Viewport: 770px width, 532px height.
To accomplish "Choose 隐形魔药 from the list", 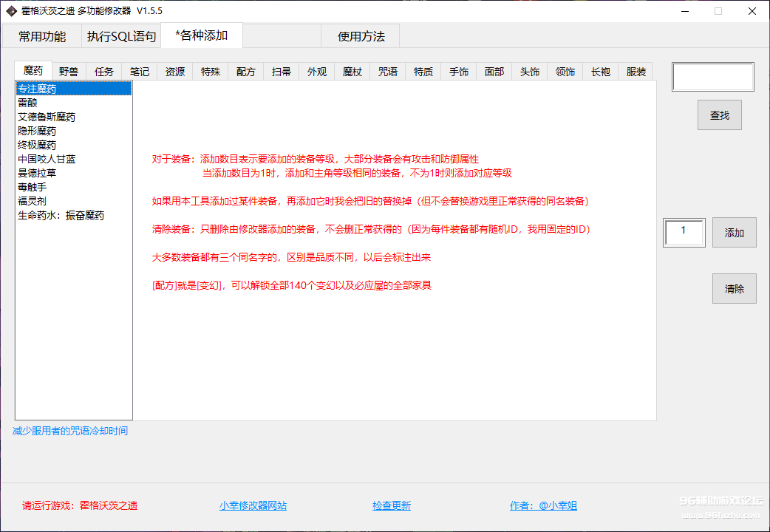I will pyautogui.click(x=37, y=131).
